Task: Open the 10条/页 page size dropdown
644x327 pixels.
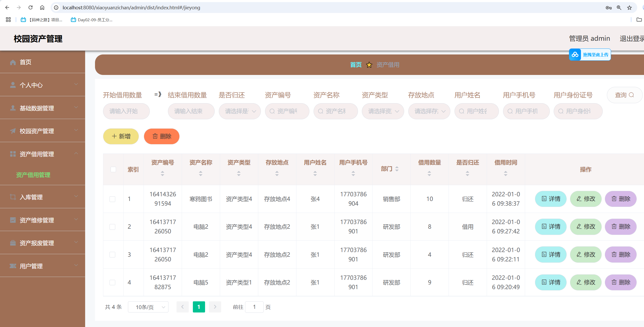Action: [x=148, y=307]
